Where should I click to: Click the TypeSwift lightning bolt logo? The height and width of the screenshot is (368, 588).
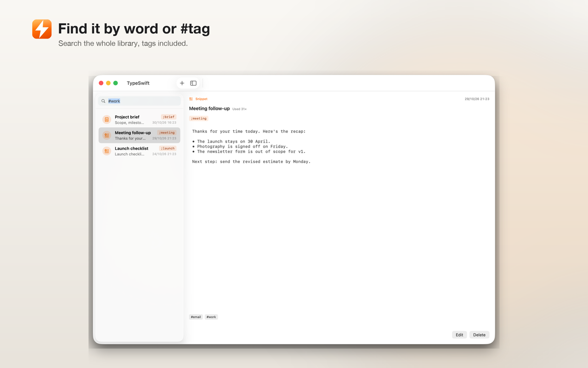pos(42,29)
